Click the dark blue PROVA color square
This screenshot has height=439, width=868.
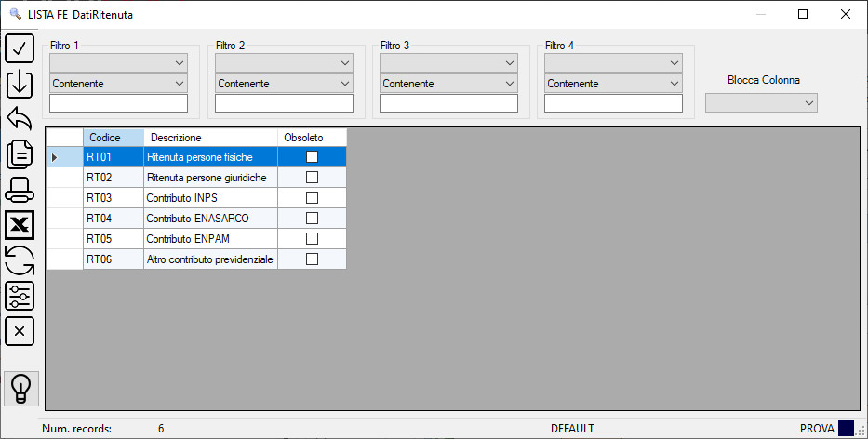pyautogui.click(x=846, y=429)
